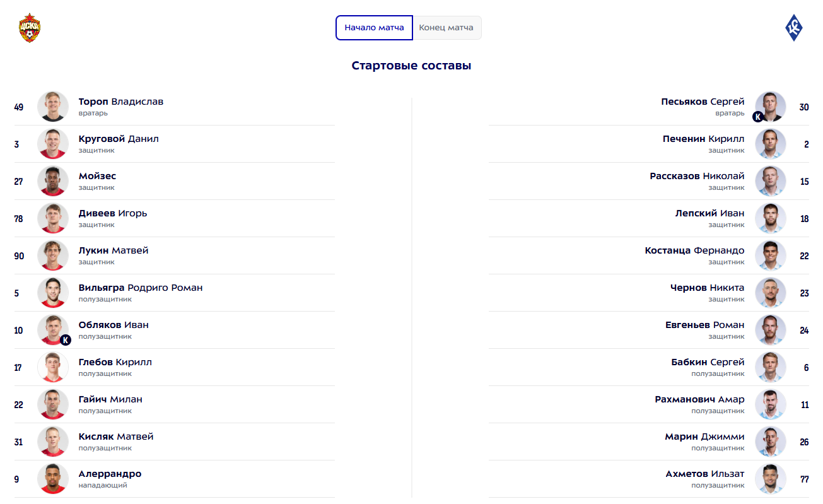Image resolution: width=823 pixels, height=504 pixels.
Task: Open the Печенин Кирилл player link
Action: [703, 139]
